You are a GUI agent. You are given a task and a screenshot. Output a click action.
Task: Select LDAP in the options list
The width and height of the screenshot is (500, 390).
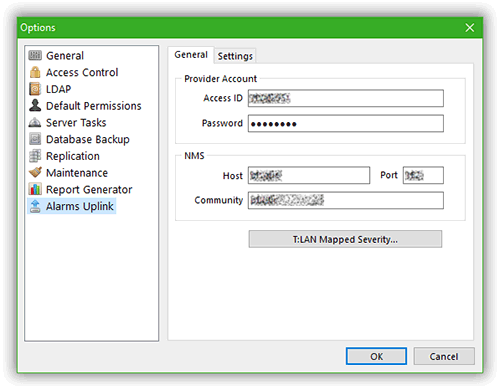[x=58, y=89]
